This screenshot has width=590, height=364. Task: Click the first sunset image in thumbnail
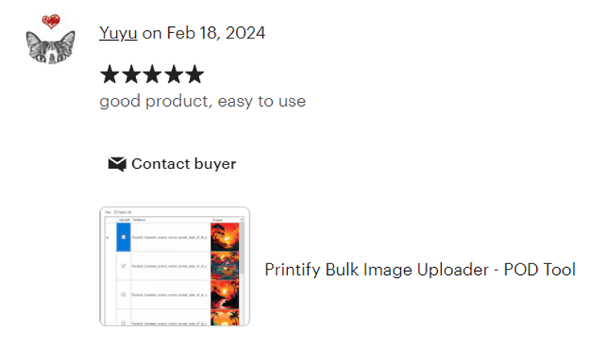pos(224,237)
